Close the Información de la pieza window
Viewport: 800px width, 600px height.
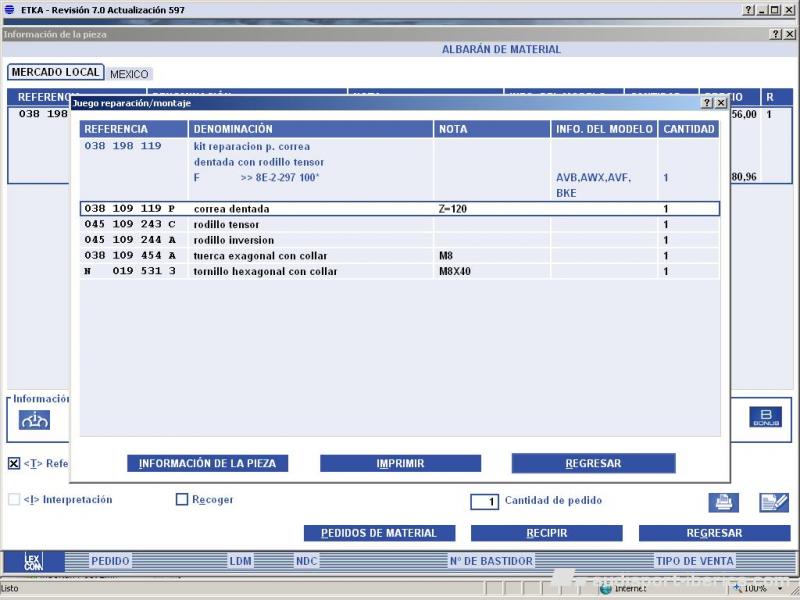[x=789, y=34]
